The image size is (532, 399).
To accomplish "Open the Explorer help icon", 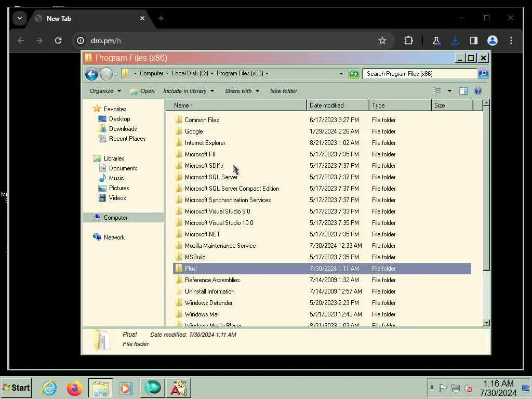I will pyautogui.click(x=478, y=91).
